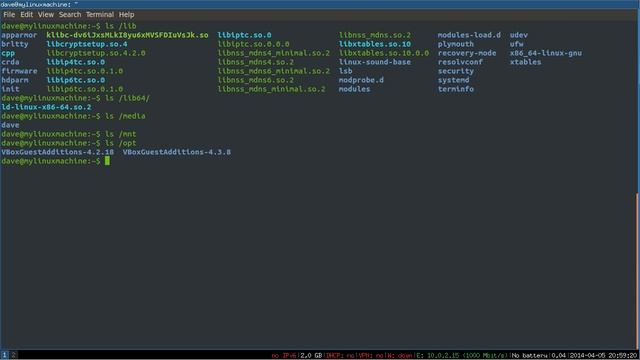640x360 pixels.
Task: Switch to workspace 2 in status bar
Action: [13, 355]
